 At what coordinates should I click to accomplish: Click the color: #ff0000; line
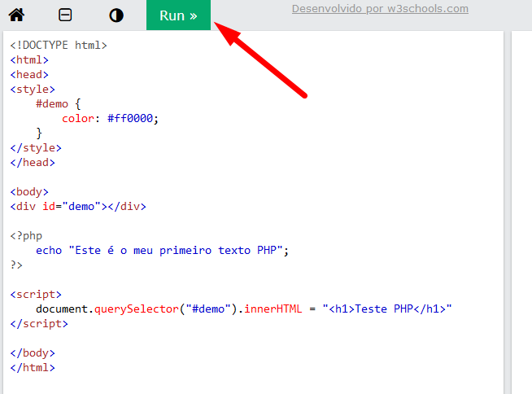pos(110,118)
